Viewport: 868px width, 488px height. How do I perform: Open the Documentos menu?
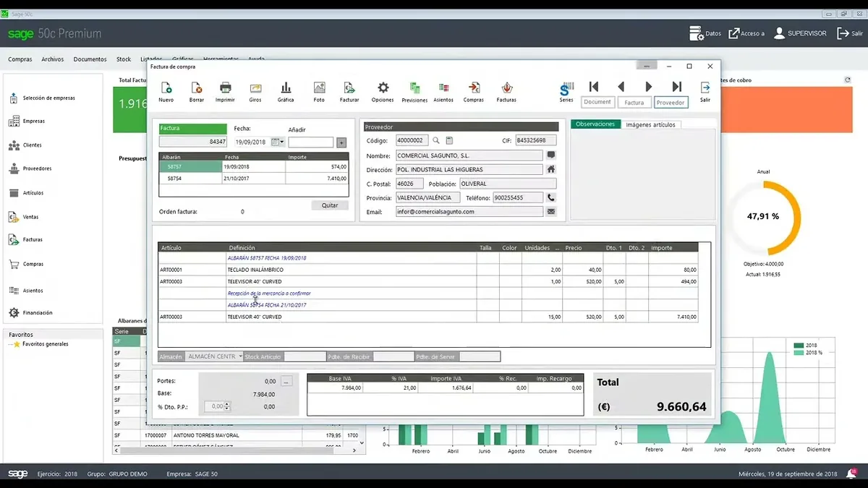click(90, 59)
